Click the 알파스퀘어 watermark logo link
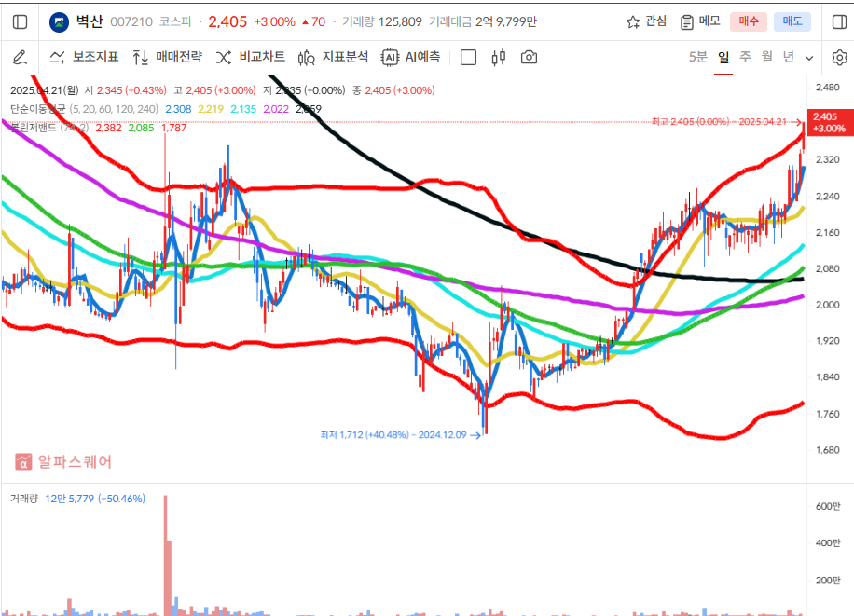Viewport: 854px width, 616px height. 63,461
